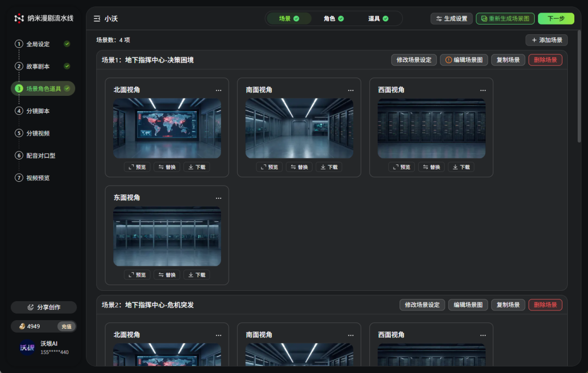Image resolution: width=588 pixels, height=373 pixels.
Task: Open the 东面视角 three-dot menu
Action: [x=218, y=198]
